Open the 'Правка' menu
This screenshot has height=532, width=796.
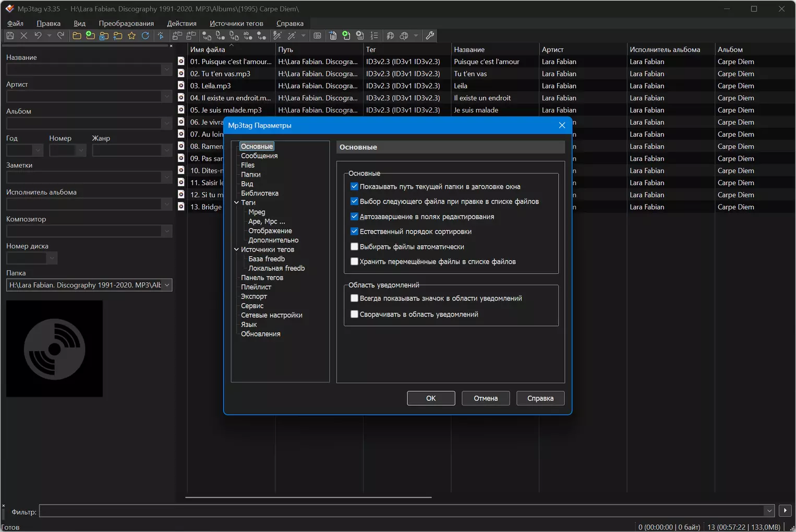coord(49,23)
